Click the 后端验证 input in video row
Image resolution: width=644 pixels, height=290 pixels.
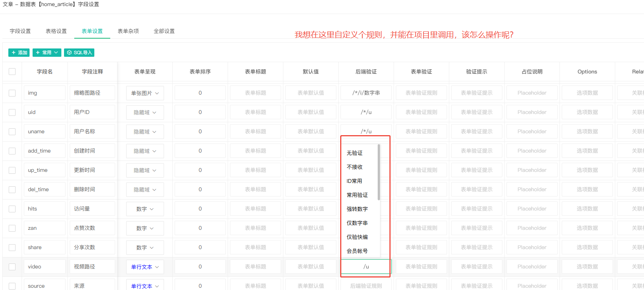click(366, 267)
